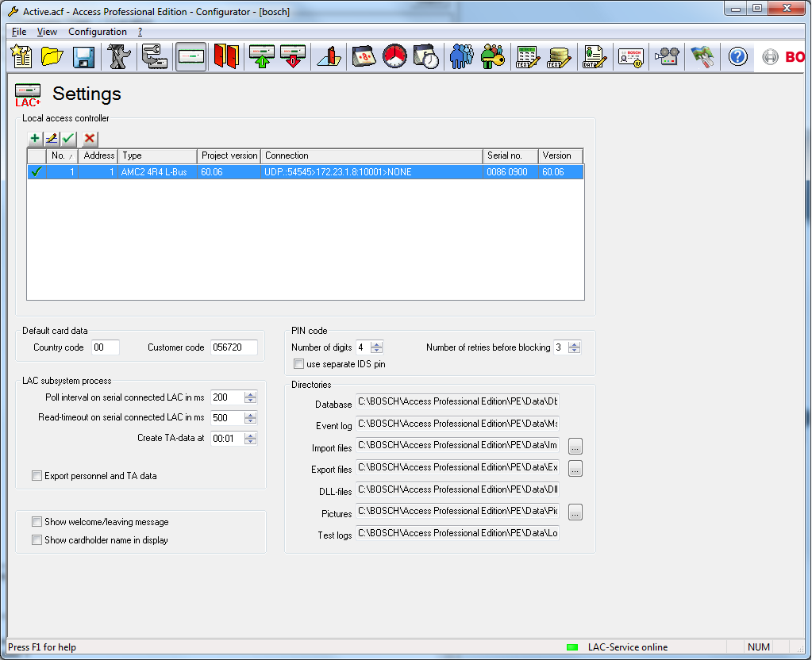Create a new configuration file

coord(21,56)
